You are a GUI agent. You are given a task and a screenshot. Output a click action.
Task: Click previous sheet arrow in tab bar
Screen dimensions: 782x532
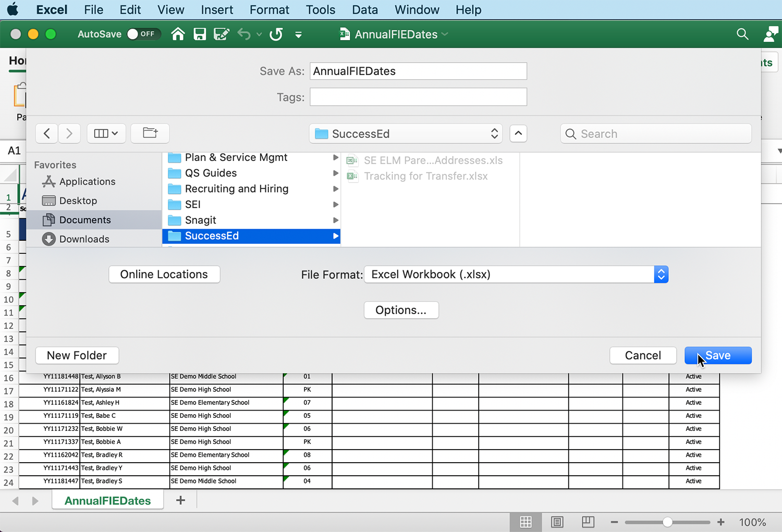[16, 501]
